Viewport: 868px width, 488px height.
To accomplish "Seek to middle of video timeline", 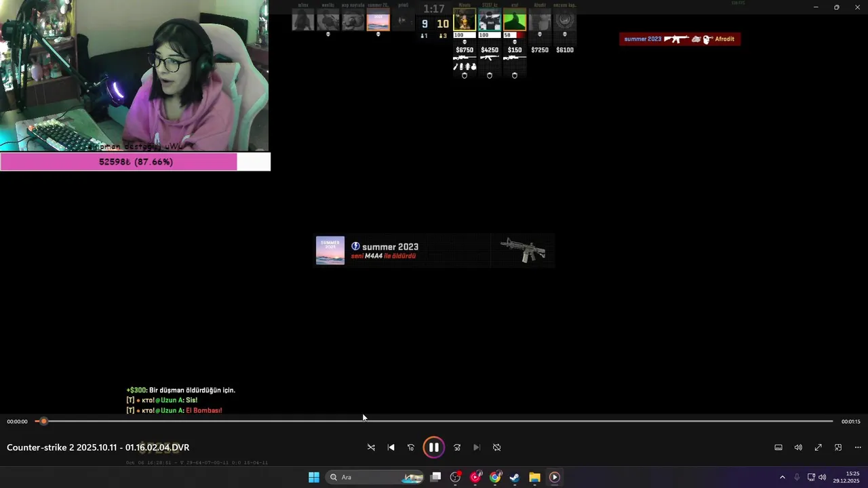I will (x=434, y=422).
